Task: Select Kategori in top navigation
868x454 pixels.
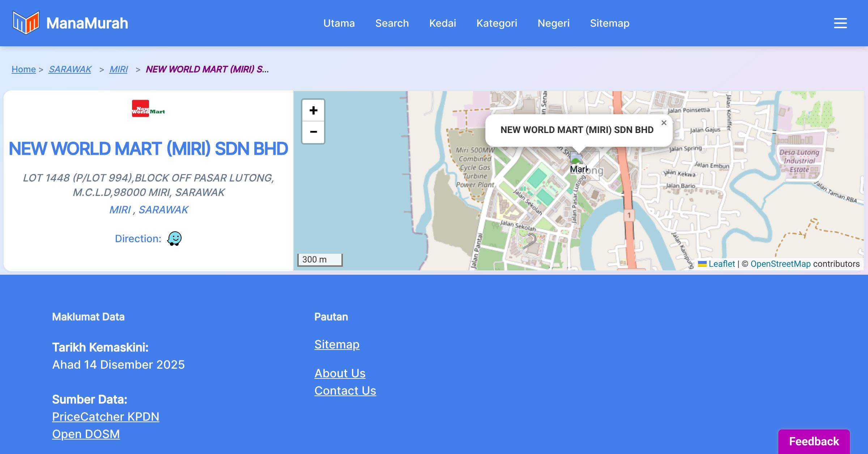Action: (497, 23)
